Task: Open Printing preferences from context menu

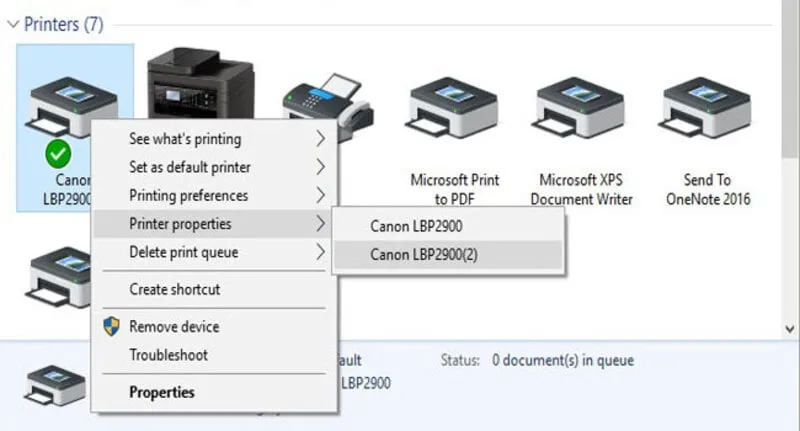Action: [x=214, y=195]
